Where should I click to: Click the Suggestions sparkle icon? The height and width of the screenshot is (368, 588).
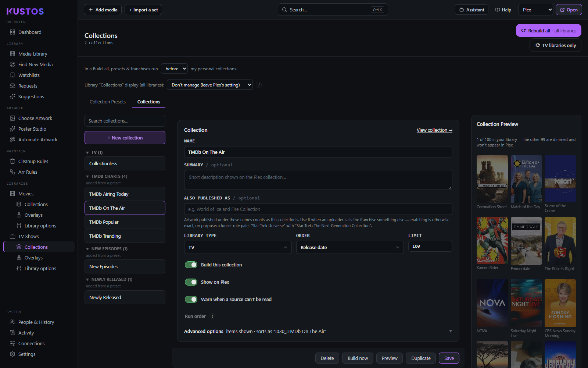tap(12, 96)
